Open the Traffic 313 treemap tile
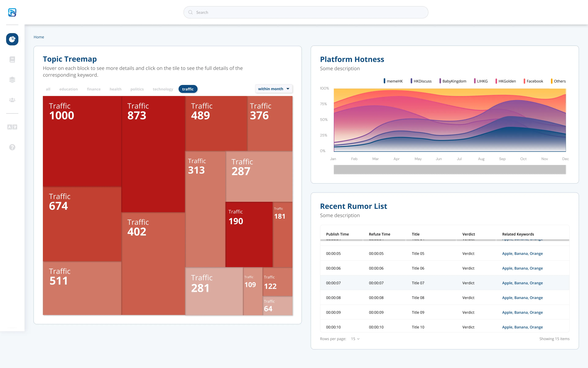 (x=205, y=209)
